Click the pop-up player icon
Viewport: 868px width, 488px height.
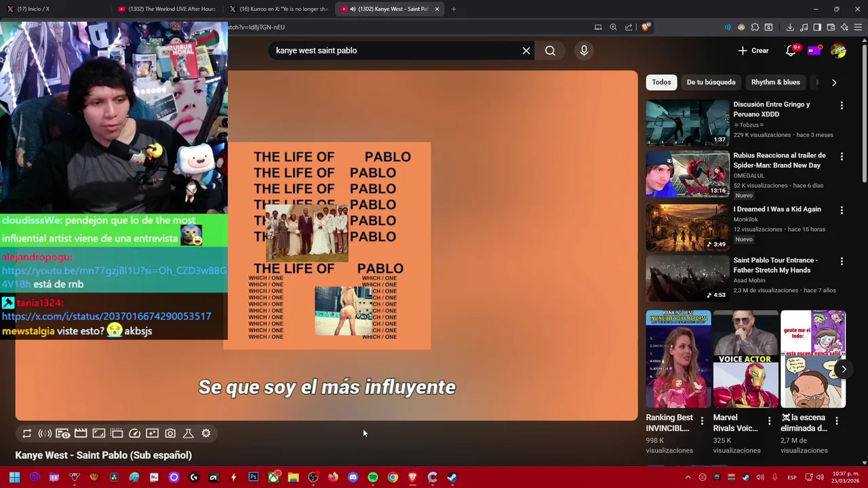(98, 434)
